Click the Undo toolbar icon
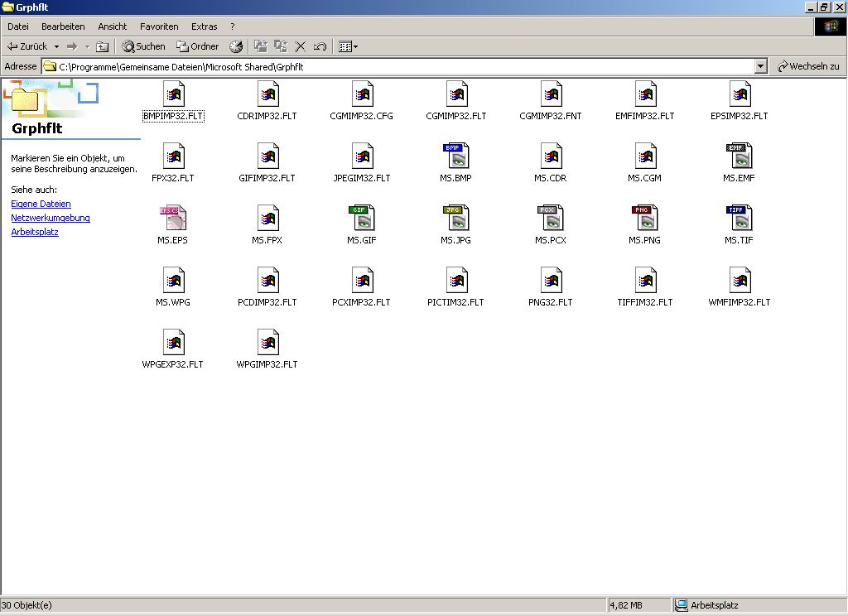The width and height of the screenshot is (848, 616). [x=320, y=46]
